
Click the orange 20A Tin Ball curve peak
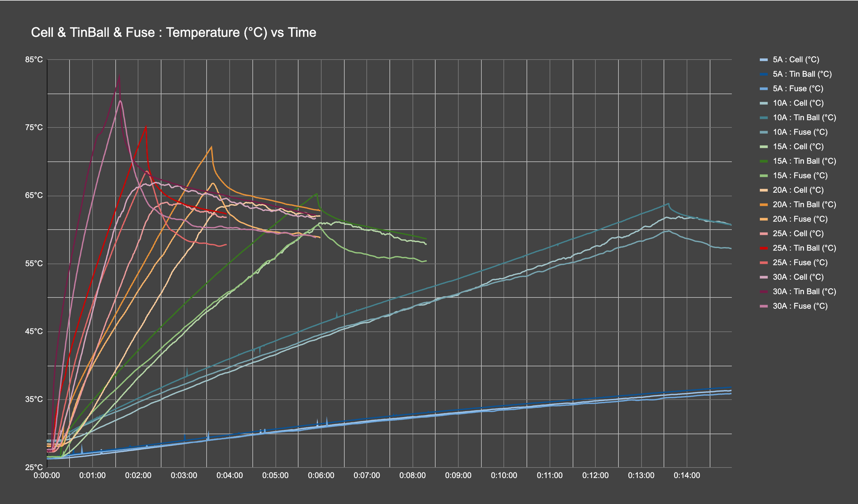[212, 147]
